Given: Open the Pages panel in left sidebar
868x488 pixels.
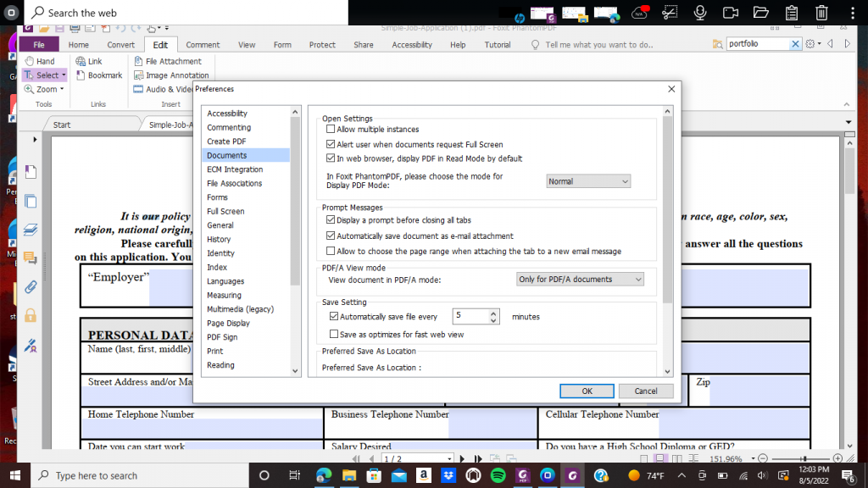Looking at the screenshot, I should point(31,171).
